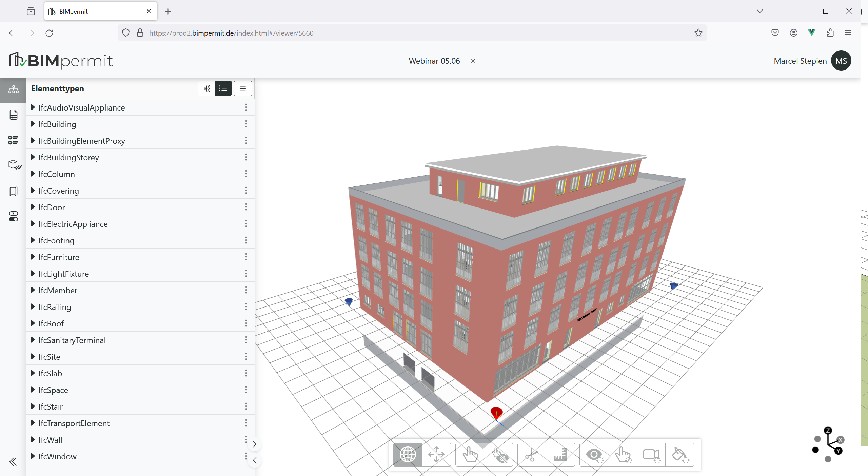
Task: Open the browser application menu
Action: (848, 33)
